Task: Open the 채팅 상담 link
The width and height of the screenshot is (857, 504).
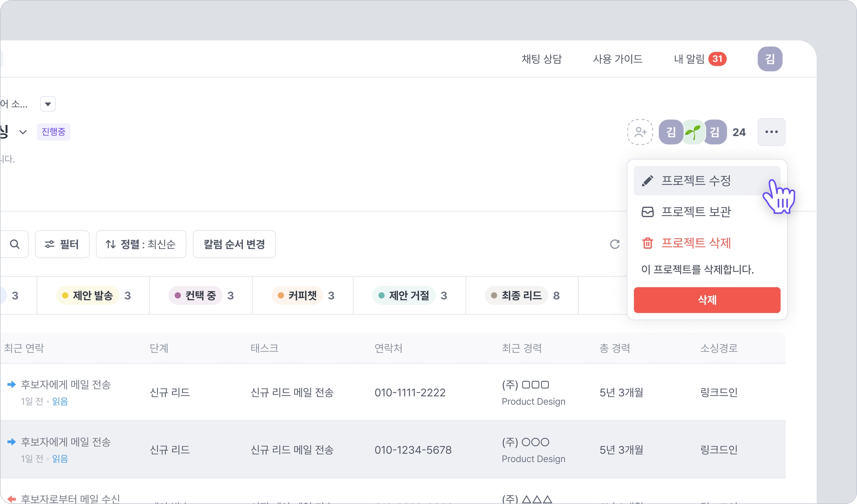Action: click(x=542, y=59)
